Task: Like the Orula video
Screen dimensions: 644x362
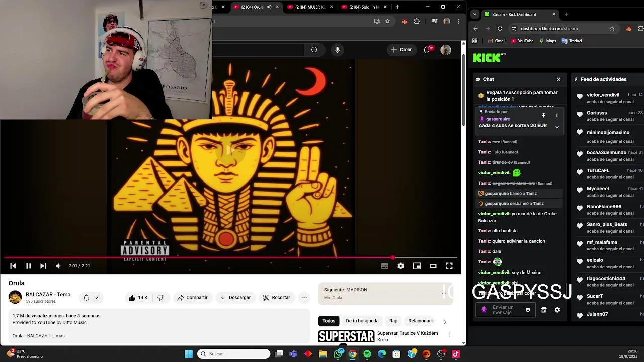Action: tap(138, 297)
